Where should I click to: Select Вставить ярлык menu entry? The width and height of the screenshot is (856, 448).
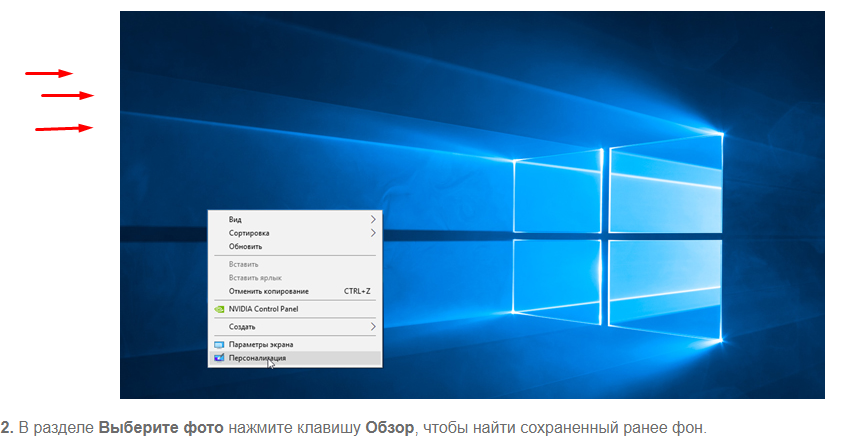tap(295, 278)
